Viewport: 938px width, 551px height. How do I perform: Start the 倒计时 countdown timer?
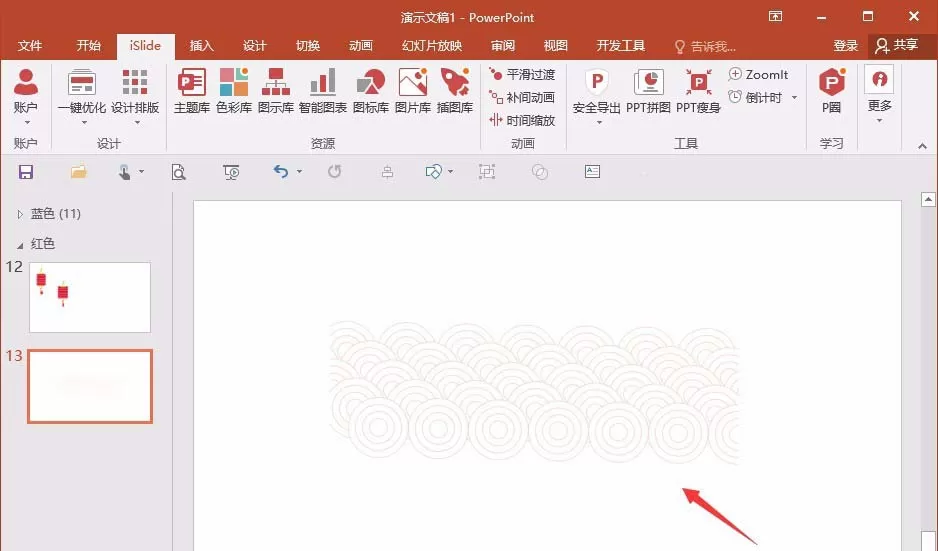[755, 98]
